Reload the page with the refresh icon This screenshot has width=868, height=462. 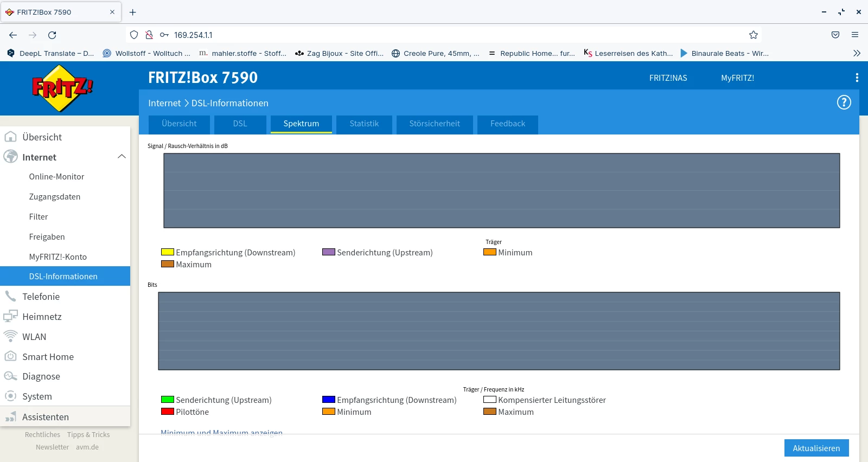[52, 35]
